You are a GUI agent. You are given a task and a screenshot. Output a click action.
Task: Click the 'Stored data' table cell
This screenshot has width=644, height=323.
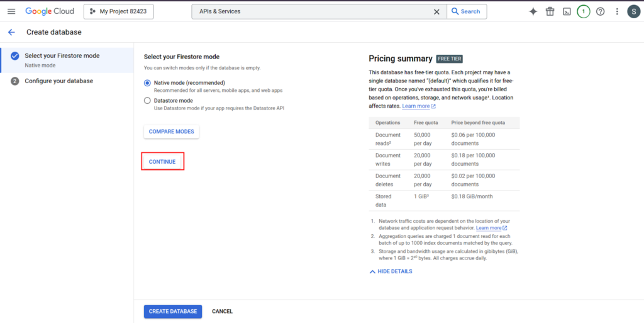coord(384,201)
